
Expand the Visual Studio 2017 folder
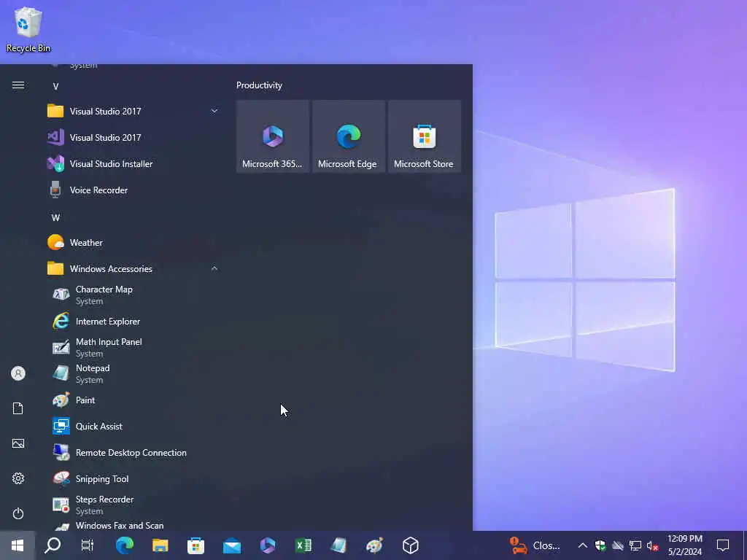click(x=133, y=112)
